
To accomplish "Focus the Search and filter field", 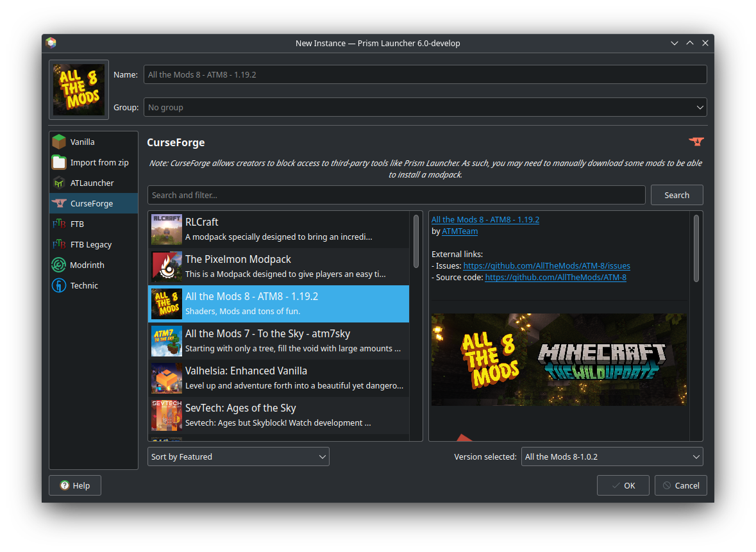I will [x=396, y=196].
